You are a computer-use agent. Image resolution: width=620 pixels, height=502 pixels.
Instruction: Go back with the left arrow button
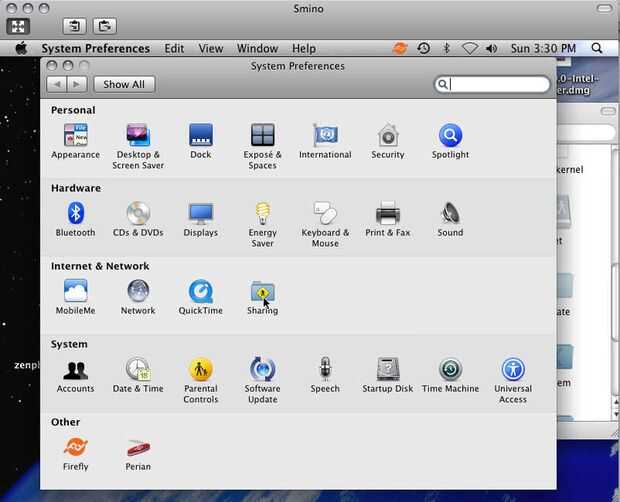(57, 84)
